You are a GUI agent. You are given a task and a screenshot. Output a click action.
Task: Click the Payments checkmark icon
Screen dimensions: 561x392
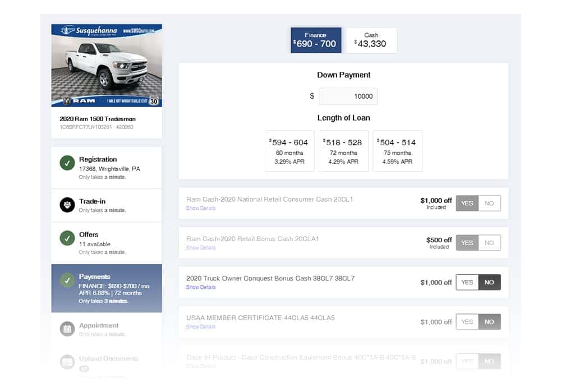(67, 280)
